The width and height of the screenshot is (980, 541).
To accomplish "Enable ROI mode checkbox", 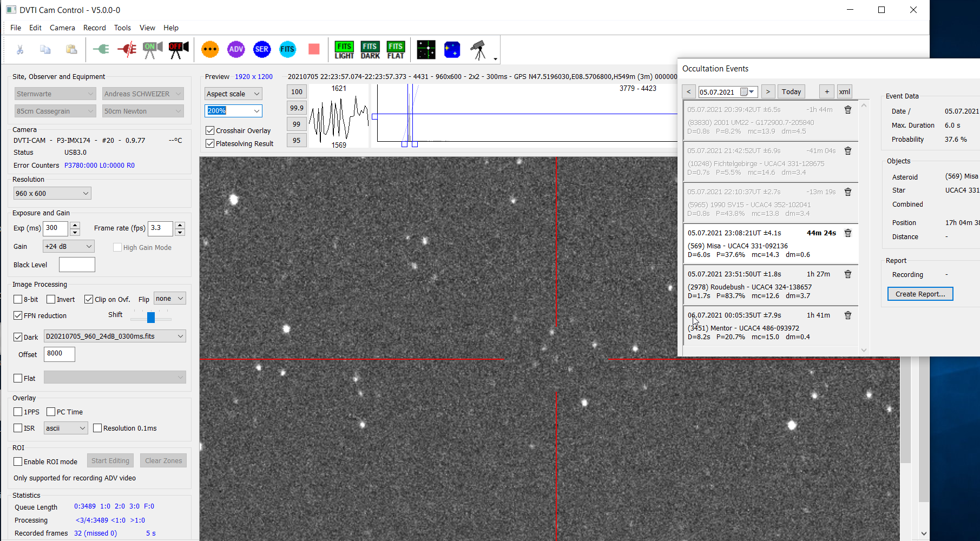I will coord(18,461).
